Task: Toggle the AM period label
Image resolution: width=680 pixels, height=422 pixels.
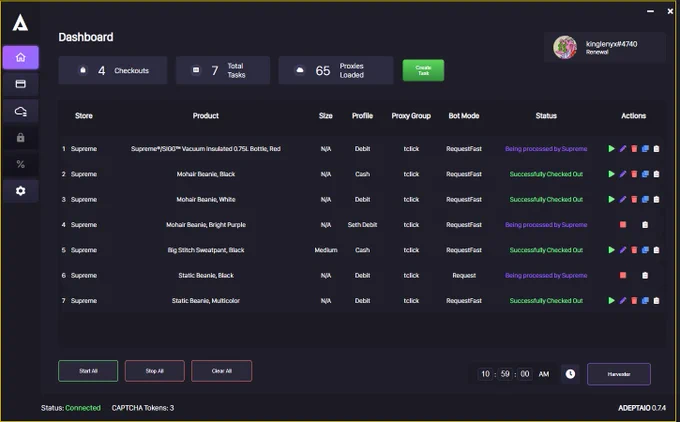Action: (544, 374)
